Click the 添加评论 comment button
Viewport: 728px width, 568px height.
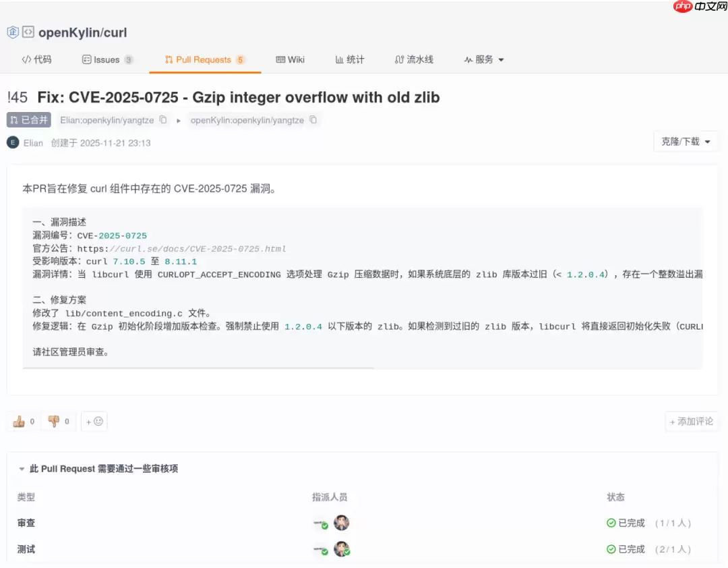(x=691, y=421)
